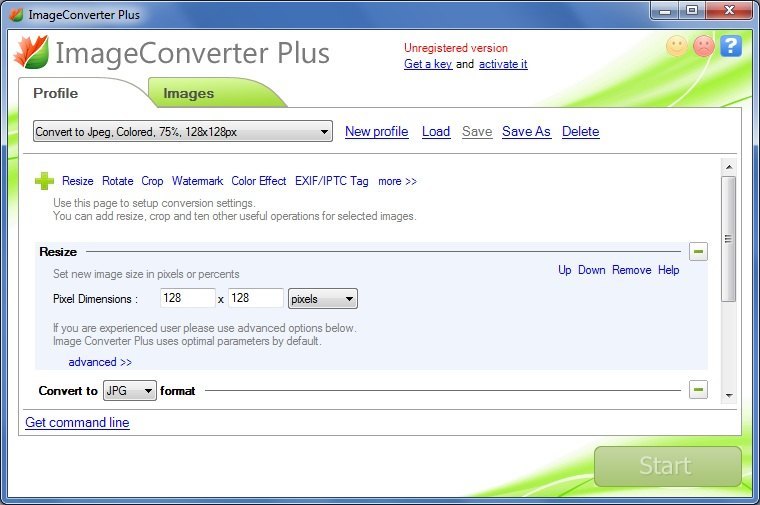Image resolution: width=760 pixels, height=505 pixels.
Task: Click the New profile link
Action: point(377,131)
